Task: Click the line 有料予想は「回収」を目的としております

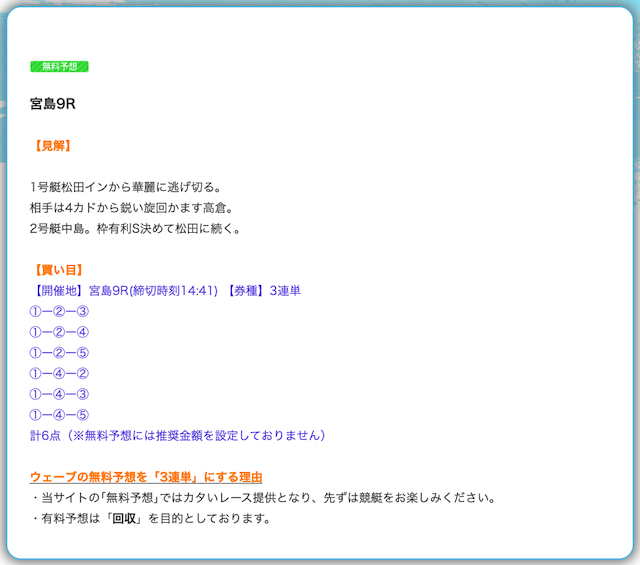Action: [151, 519]
